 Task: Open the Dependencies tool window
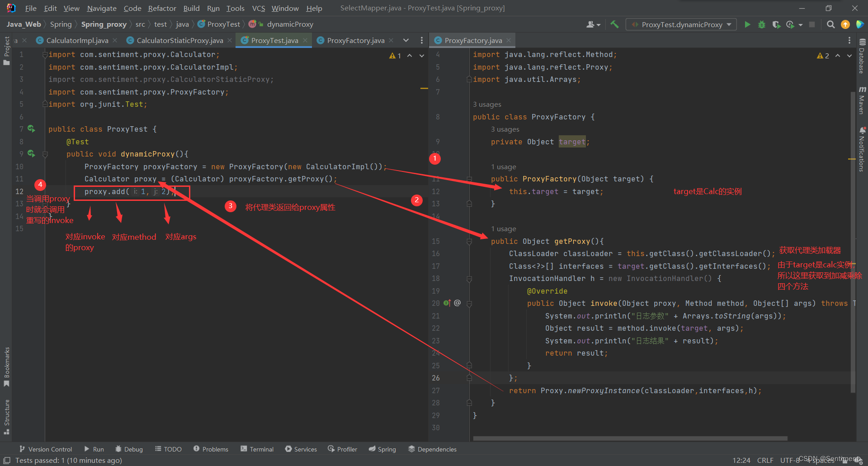pos(432,449)
